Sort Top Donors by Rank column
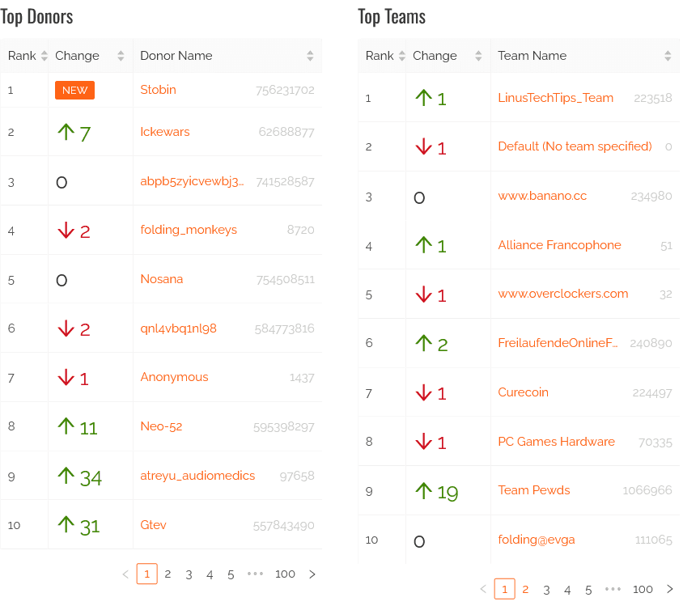Screen dimensions: 700x610 pos(44,56)
